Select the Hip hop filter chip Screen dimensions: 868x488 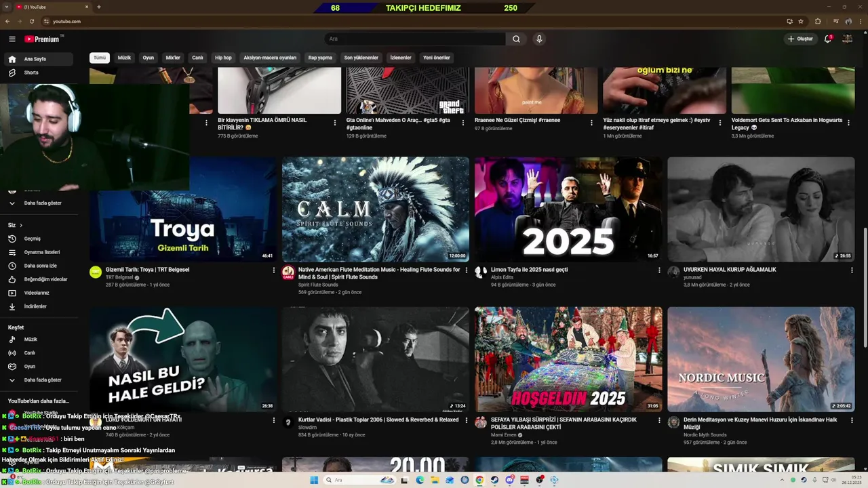[223, 58]
